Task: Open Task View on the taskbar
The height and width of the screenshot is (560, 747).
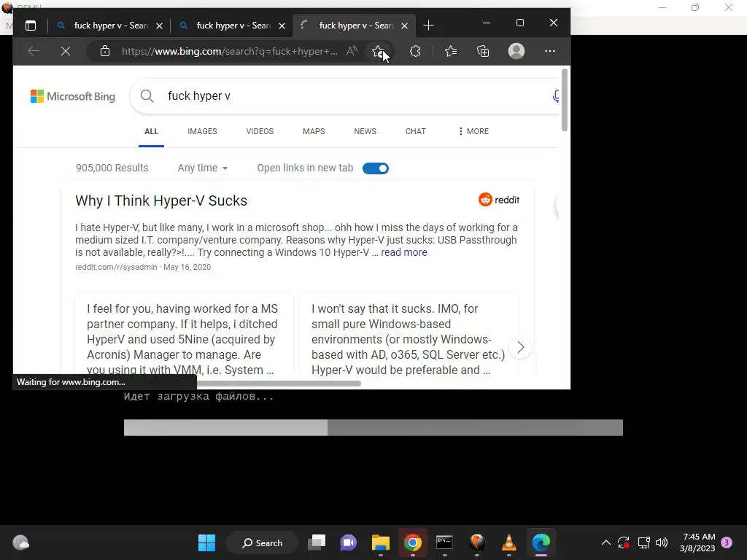Action: [x=317, y=542]
